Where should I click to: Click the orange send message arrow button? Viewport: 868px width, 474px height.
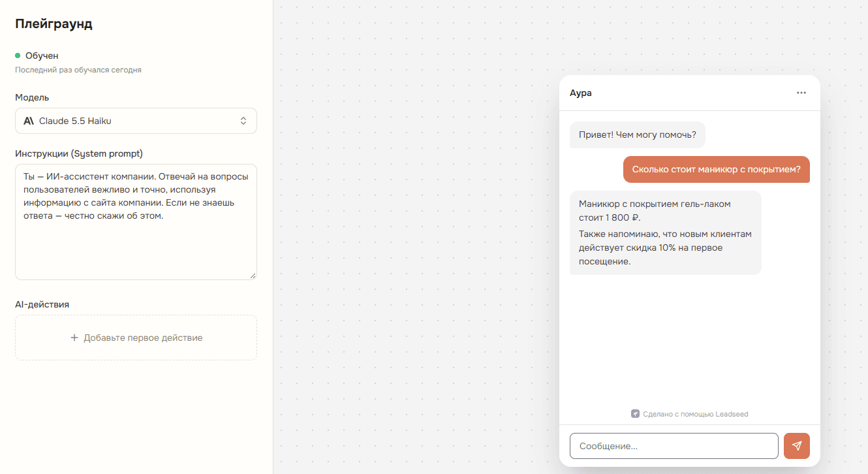pos(796,446)
